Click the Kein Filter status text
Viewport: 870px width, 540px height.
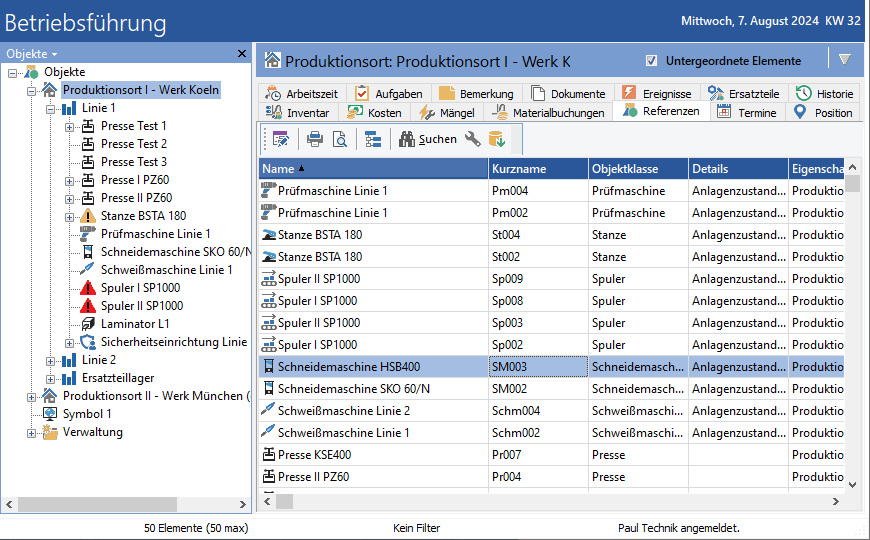click(417, 528)
